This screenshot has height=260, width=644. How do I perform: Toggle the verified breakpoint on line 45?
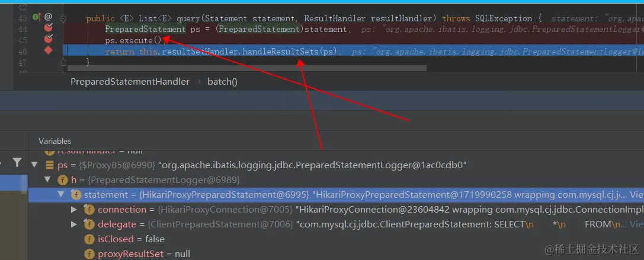[49, 39]
